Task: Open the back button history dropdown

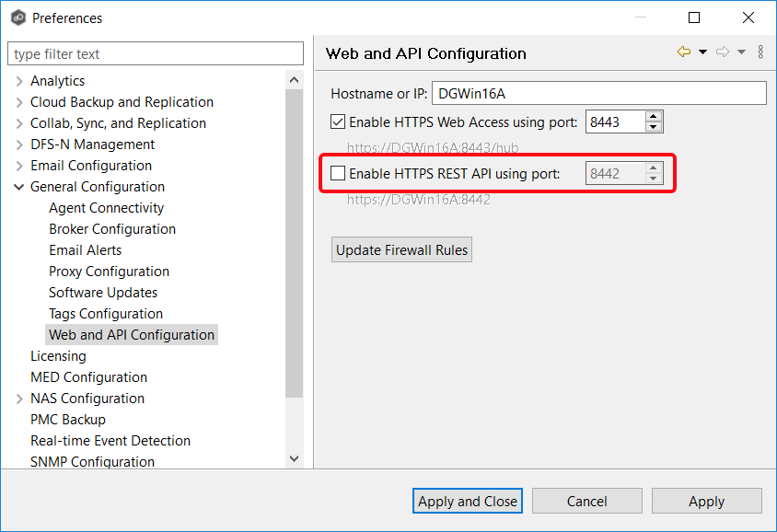Action: 702,52
